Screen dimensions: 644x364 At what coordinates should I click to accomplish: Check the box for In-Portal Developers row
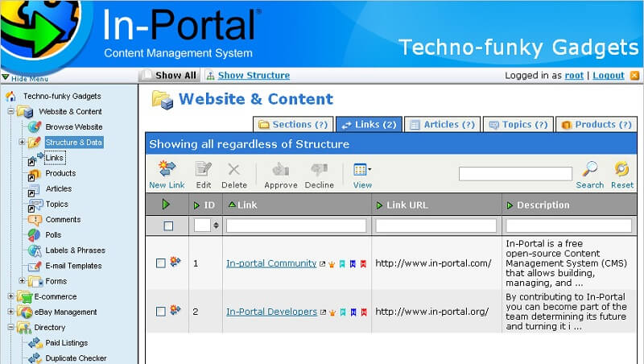(x=161, y=312)
